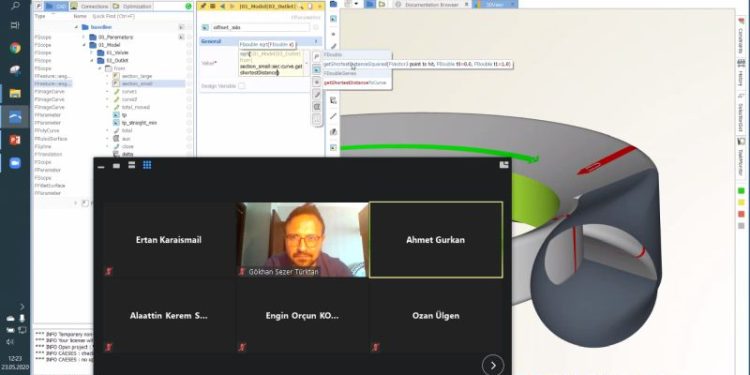Screen dimensions: 750x375
Task: Select the 3DView tab
Action: 494,4
